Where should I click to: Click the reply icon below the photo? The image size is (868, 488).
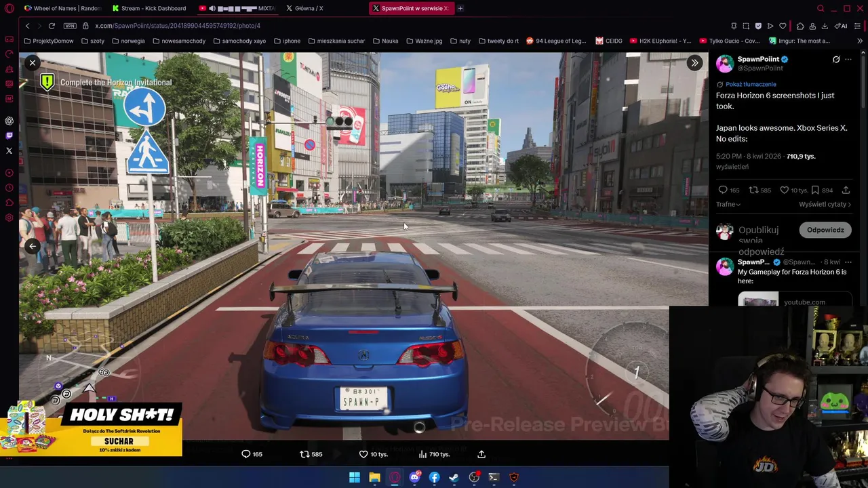coord(246,454)
